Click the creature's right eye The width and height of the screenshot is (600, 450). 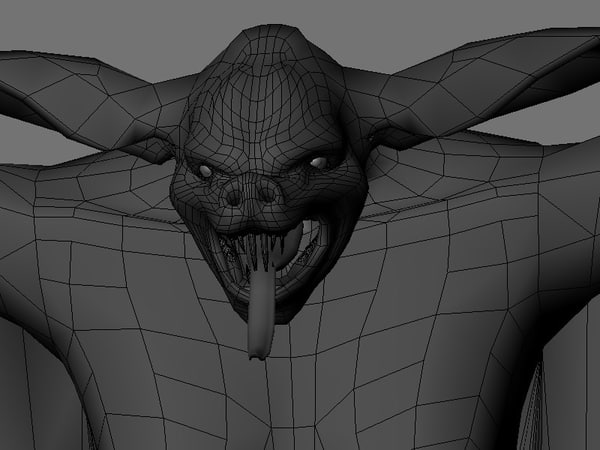click(318, 161)
